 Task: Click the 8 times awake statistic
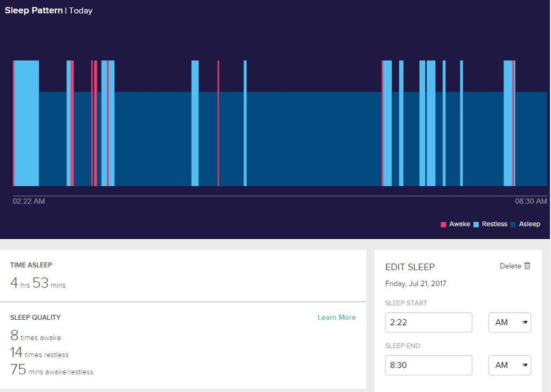tap(36, 336)
